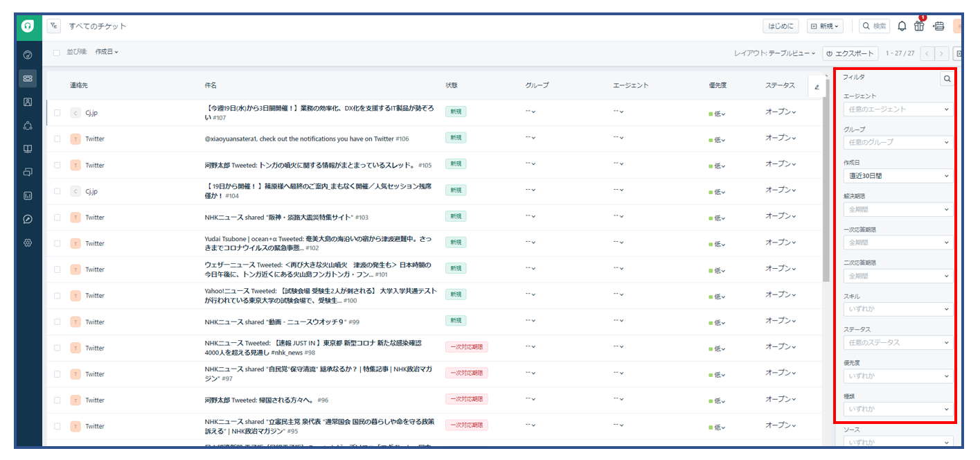Open the social triangle icon in sidebar
980x460 pixels.
coord(28,125)
